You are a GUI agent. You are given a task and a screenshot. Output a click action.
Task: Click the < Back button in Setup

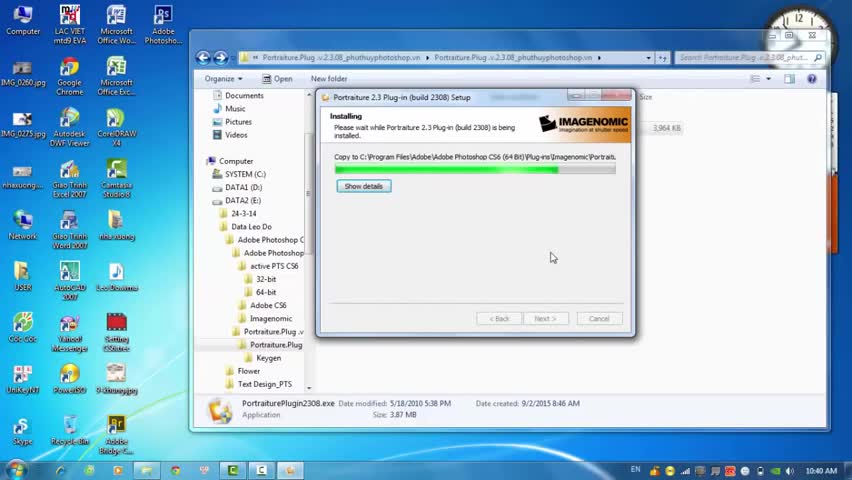[x=499, y=319]
